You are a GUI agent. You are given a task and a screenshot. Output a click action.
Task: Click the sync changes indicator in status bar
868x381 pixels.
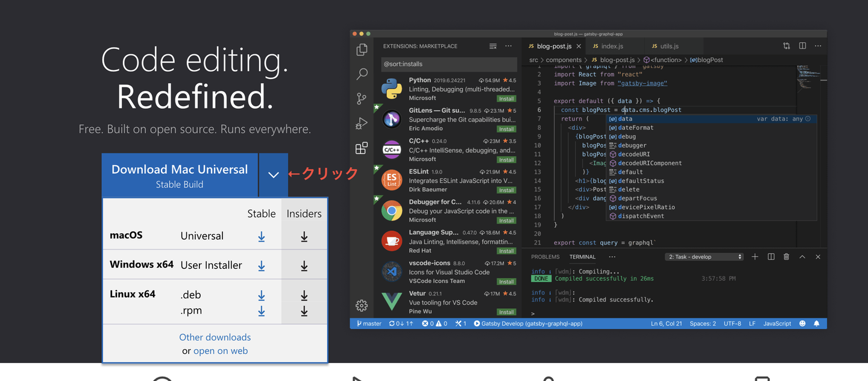click(x=401, y=324)
